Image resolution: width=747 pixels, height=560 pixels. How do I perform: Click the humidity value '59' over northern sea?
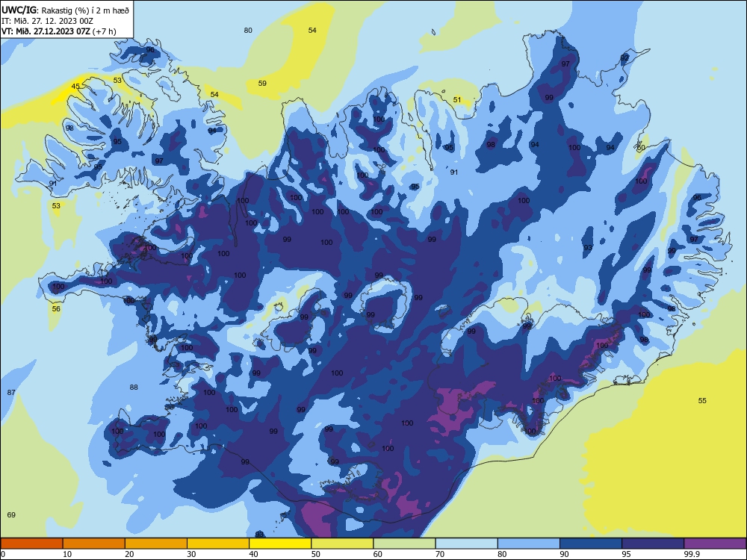tap(262, 84)
